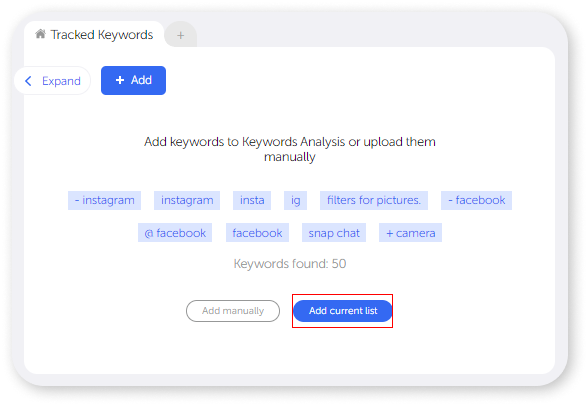The height and width of the screenshot is (406, 588).
Task: Open a new tab with plus icon
Action: [x=180, y=35]
